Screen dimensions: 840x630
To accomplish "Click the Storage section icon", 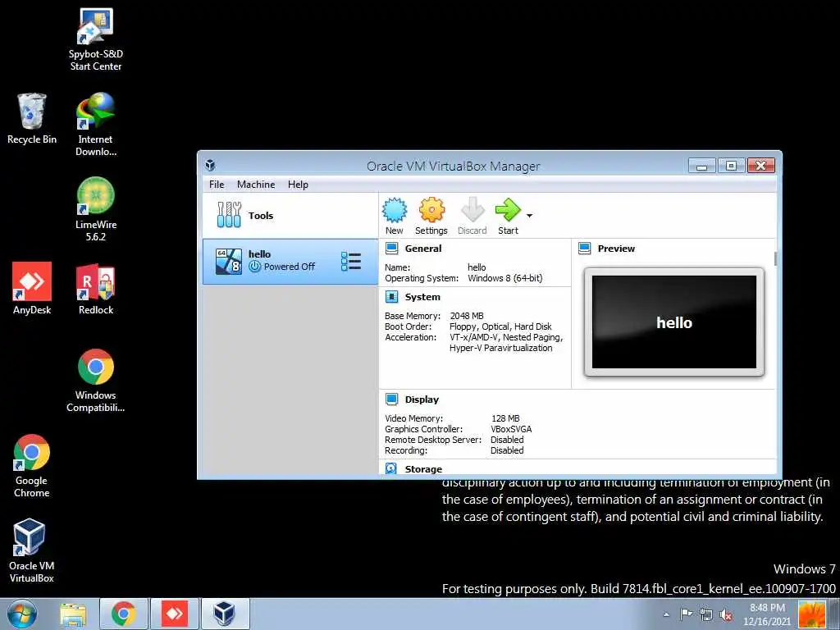I will [391, 468].
